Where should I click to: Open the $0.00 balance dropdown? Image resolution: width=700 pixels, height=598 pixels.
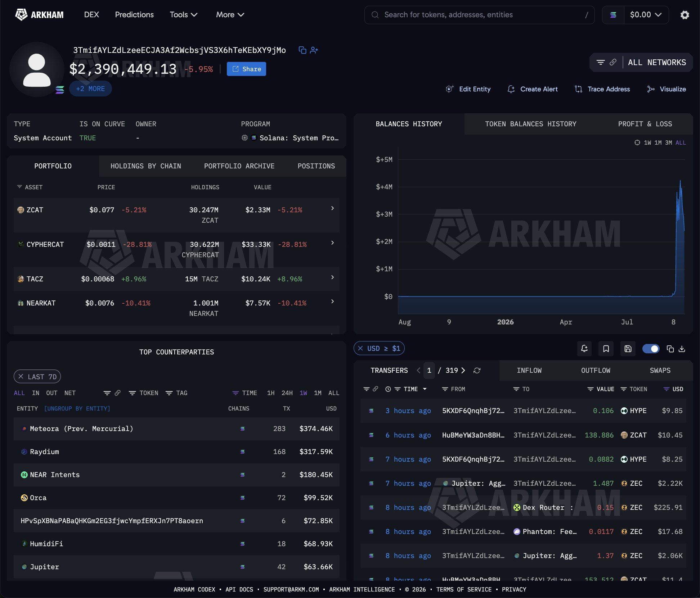[x=646, y=15]
